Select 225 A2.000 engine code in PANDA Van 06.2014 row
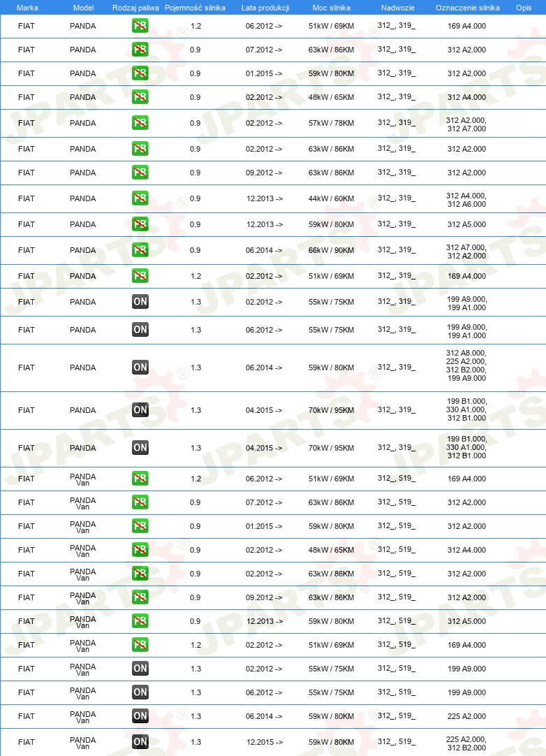This screenshot has width=546, height=756. [466, 716]
